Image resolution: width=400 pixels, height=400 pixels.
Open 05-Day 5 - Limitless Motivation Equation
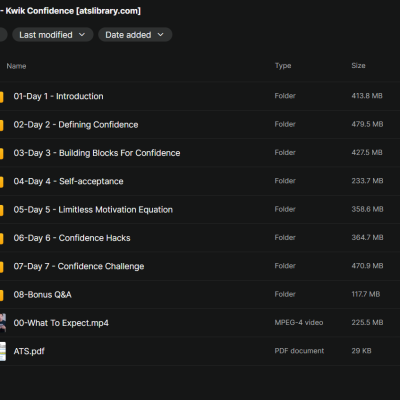(x=93, y=210)
